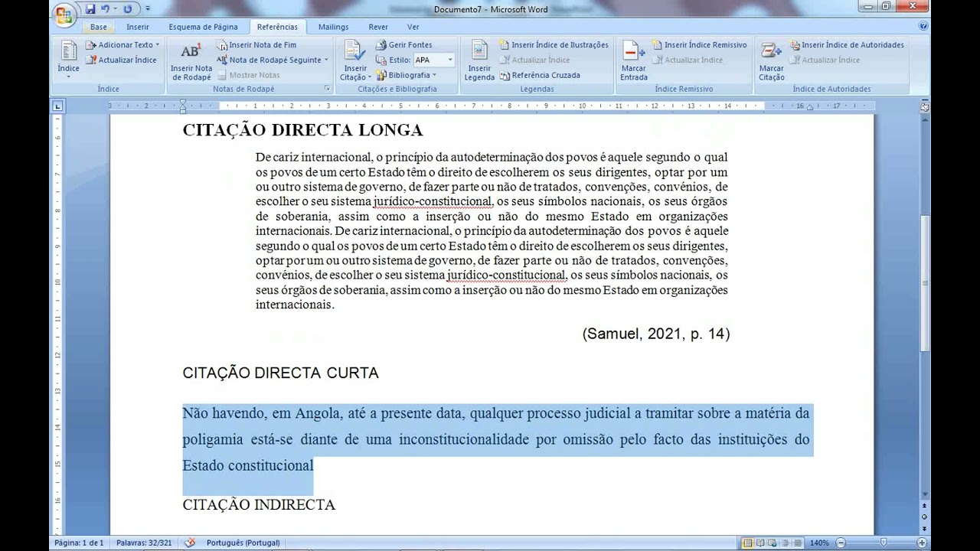Toggle ruler visibility button above scrollbar
980x551 pixels.
click(924, 106)
